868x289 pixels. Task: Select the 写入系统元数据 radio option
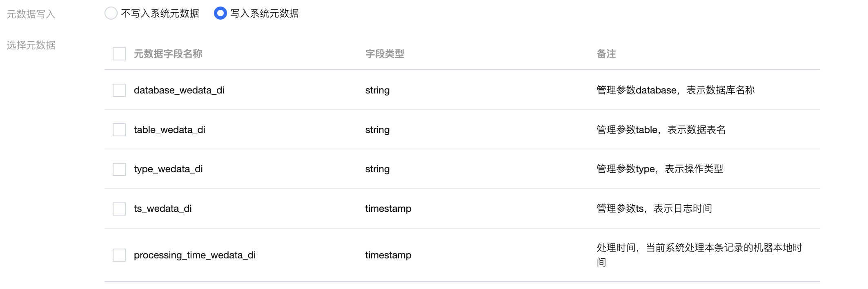coord(220,13)
